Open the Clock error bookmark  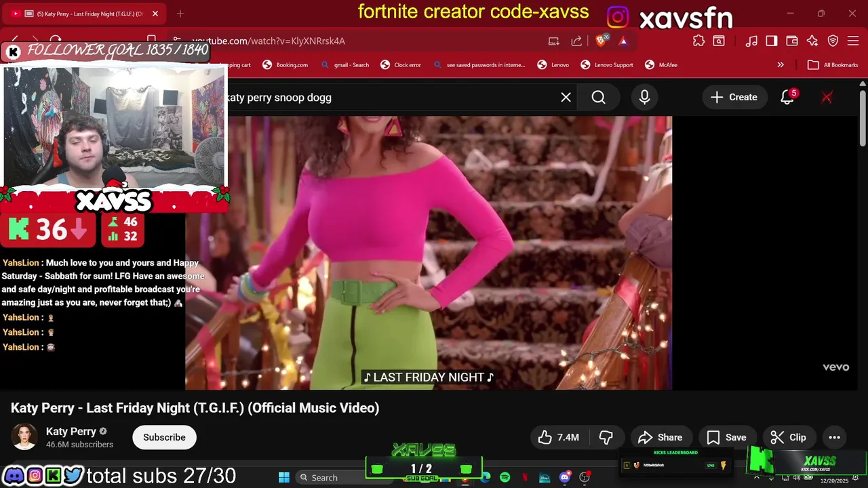click(x=400, y=65)
